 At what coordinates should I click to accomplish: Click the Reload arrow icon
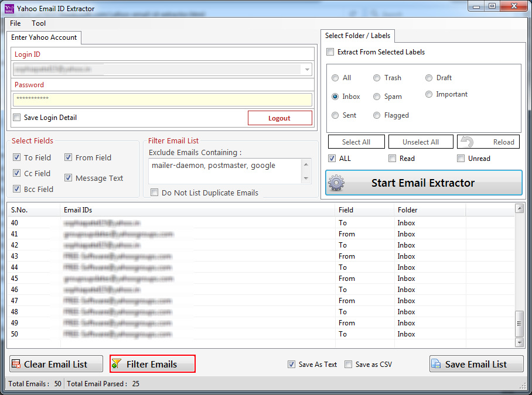coord(468,142)
